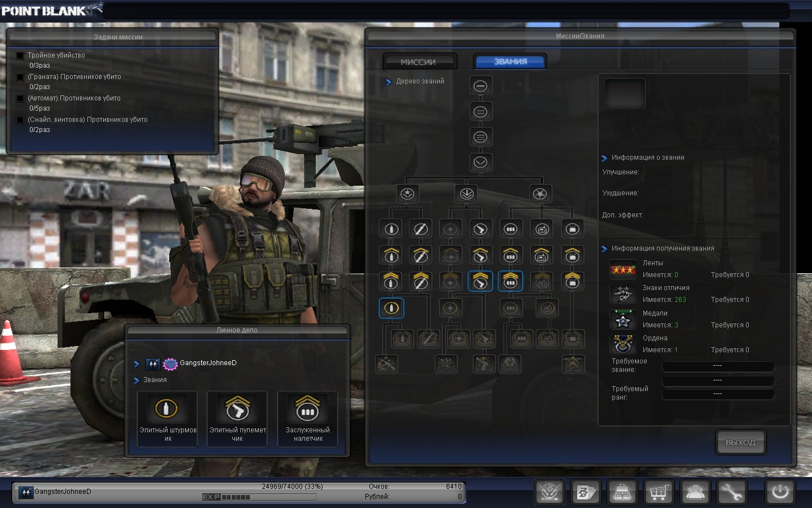This screenshot has height=508, width=812.
Task: Click the GangsterJohneeD name in Личное дело
Action: 208,363
